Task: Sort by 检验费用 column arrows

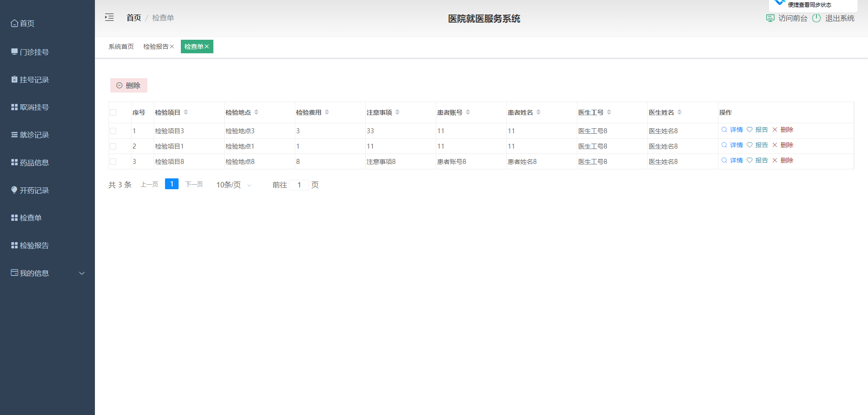Action: (x=327, y=112)
